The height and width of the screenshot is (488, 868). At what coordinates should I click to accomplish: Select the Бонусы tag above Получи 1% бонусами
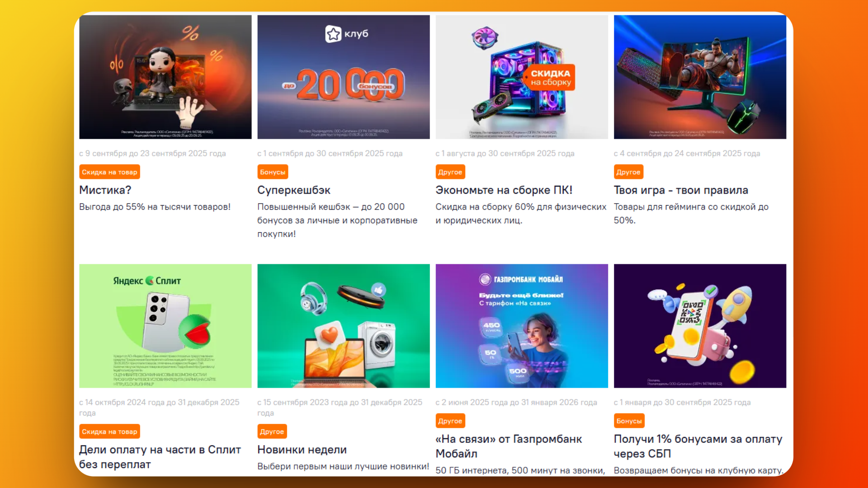(629, 421)
